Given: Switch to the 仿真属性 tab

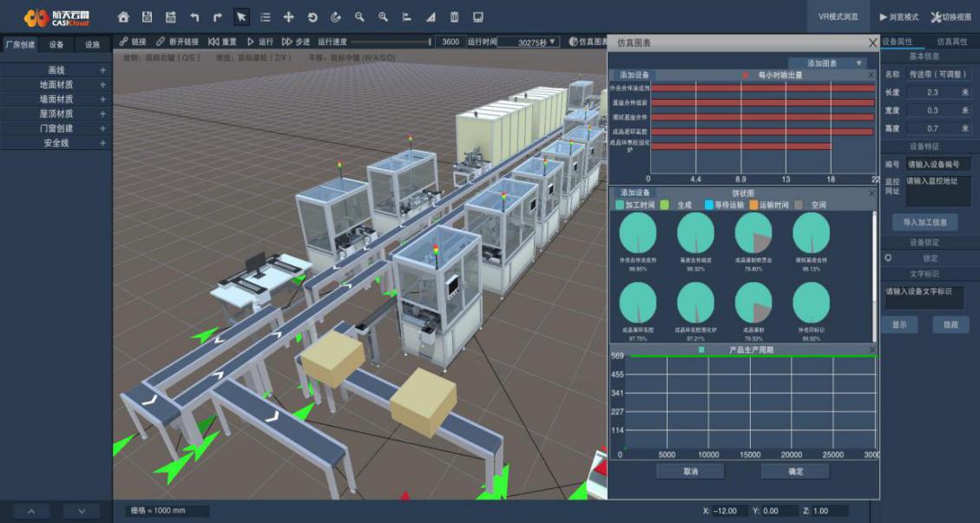Looking at the screenshot, I should [952, 42].
